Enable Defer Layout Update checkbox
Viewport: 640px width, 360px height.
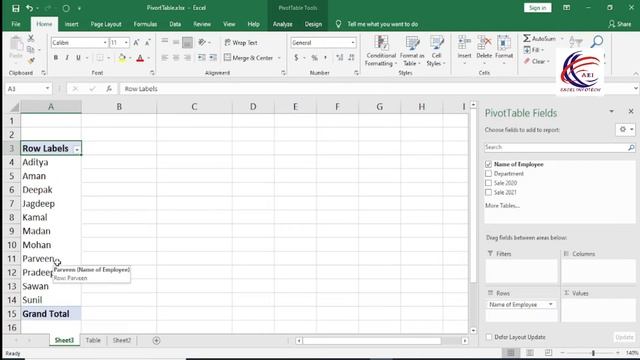(x=489, y=337)
